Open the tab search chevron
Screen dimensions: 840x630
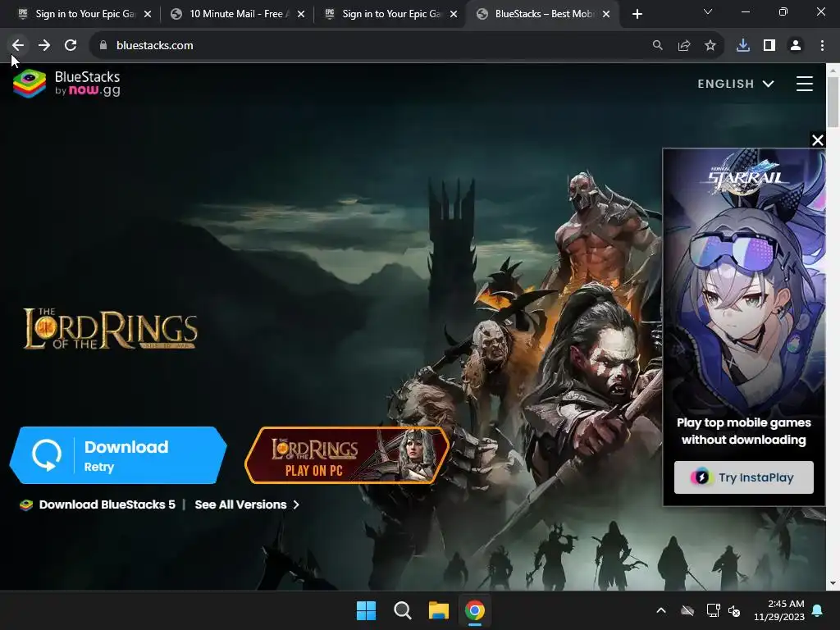708,11
